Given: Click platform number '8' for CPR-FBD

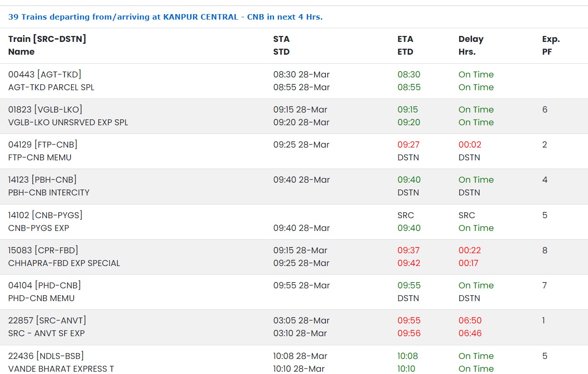Looking at the screenshot, I should click(545, 251).
